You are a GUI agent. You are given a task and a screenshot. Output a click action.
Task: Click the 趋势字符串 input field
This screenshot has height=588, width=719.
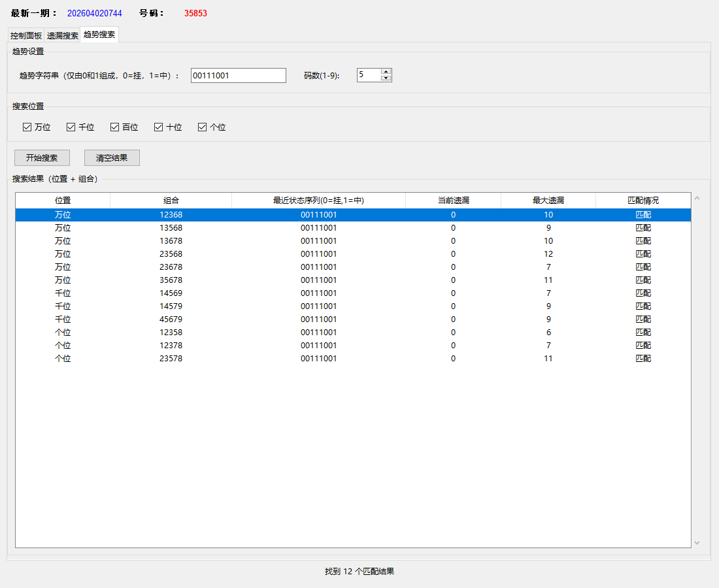[x=238, y=76]
